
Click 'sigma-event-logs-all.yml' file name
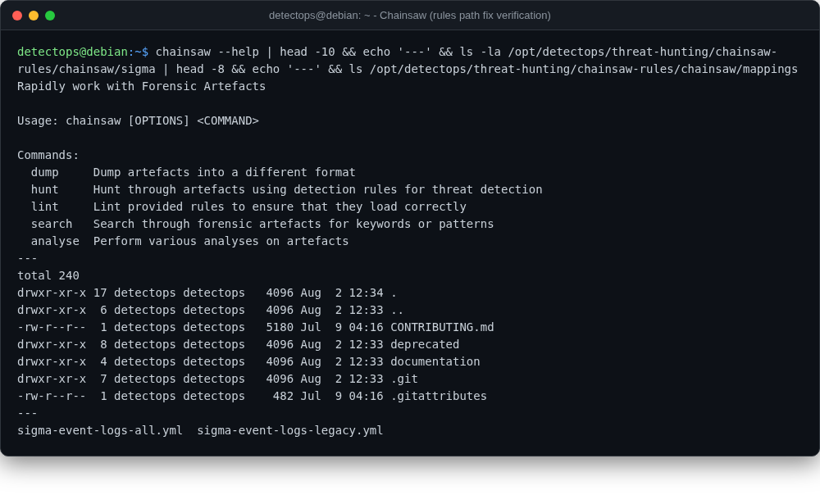100,431
